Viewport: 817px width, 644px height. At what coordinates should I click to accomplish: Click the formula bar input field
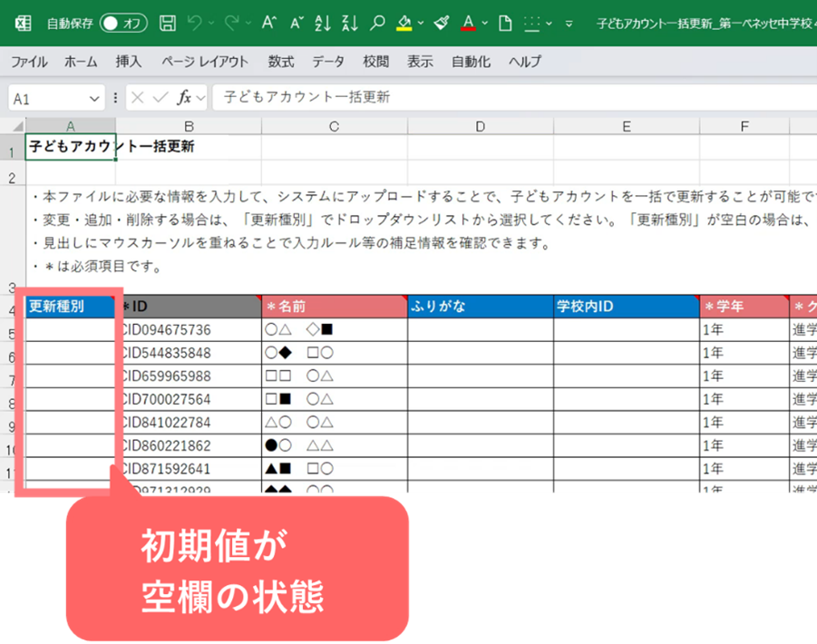click(x=508, y=98)
